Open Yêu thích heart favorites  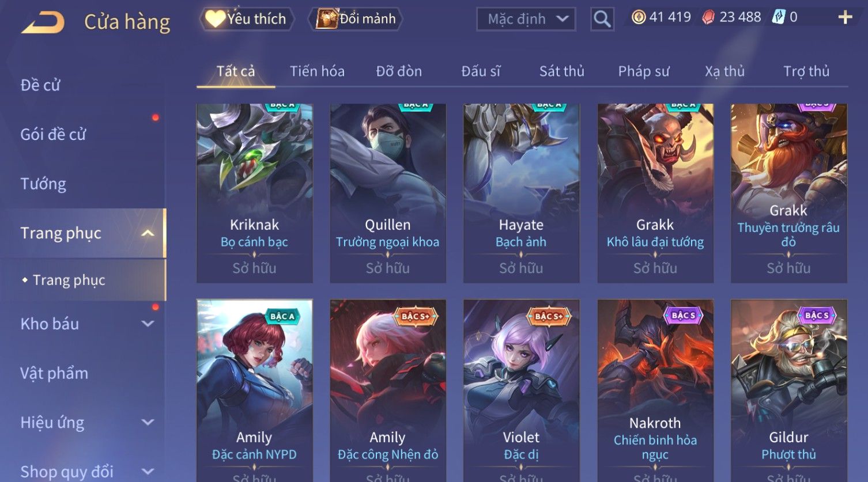(247, 19)
